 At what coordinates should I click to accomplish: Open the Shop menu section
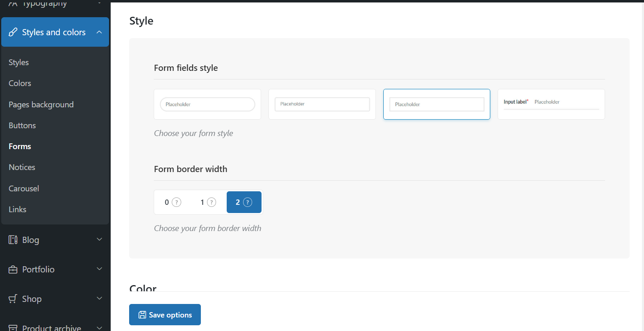click(55, 299)
